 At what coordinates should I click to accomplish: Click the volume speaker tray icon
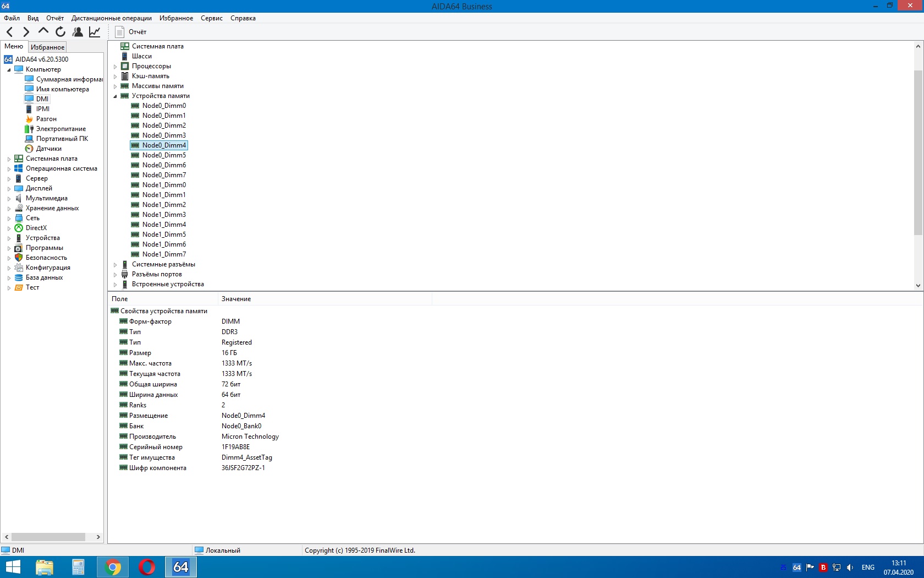tap(850, 568)
